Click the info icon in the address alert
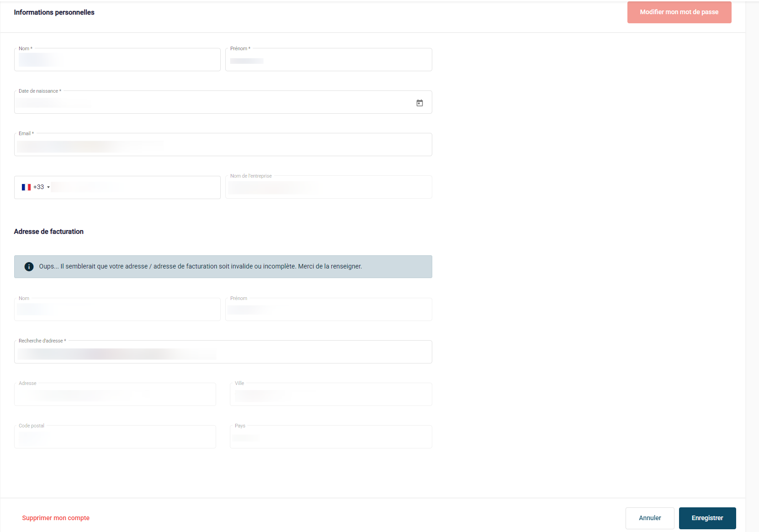 (29, 267)
